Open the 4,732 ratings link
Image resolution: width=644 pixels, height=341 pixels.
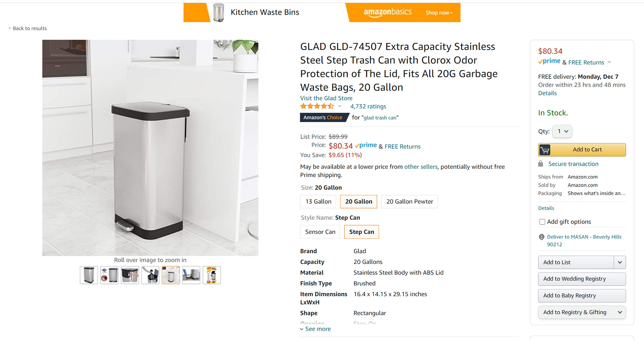(368, 106)
